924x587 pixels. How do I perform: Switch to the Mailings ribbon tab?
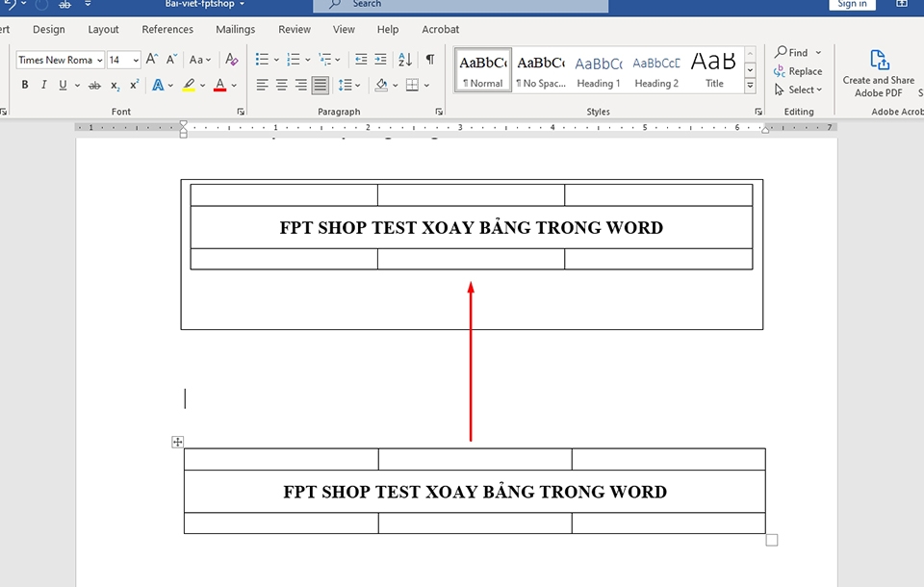(x=235, y=29)
